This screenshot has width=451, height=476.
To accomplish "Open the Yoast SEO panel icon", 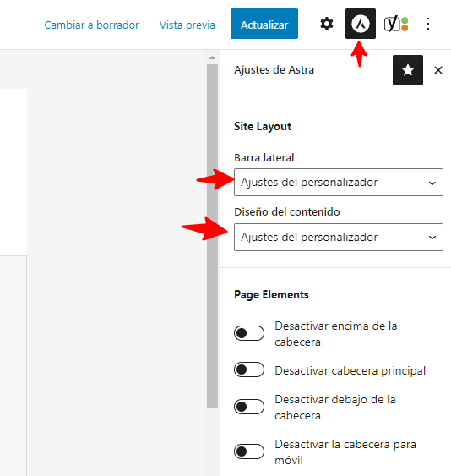I will 396,24.
